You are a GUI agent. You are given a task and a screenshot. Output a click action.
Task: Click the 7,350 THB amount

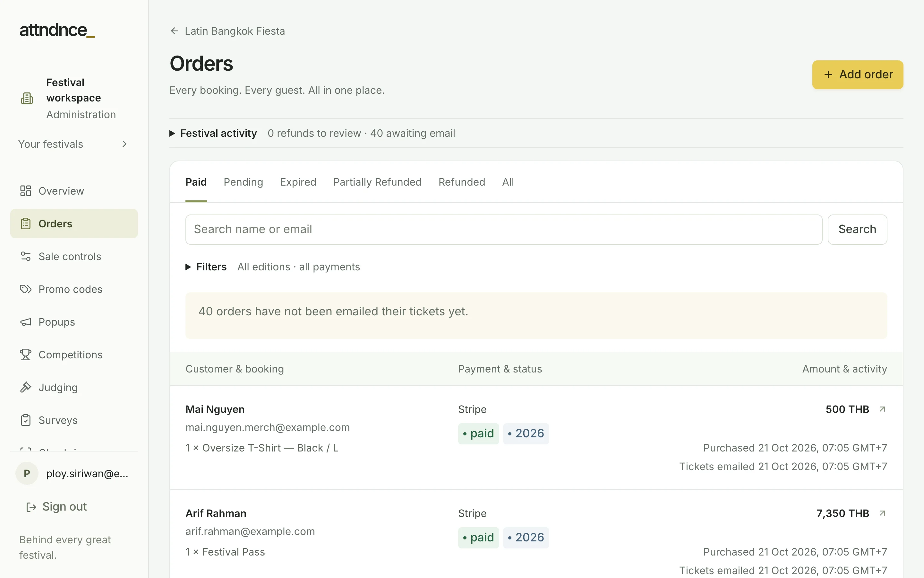pyautogui.click(x=842, y=513)
